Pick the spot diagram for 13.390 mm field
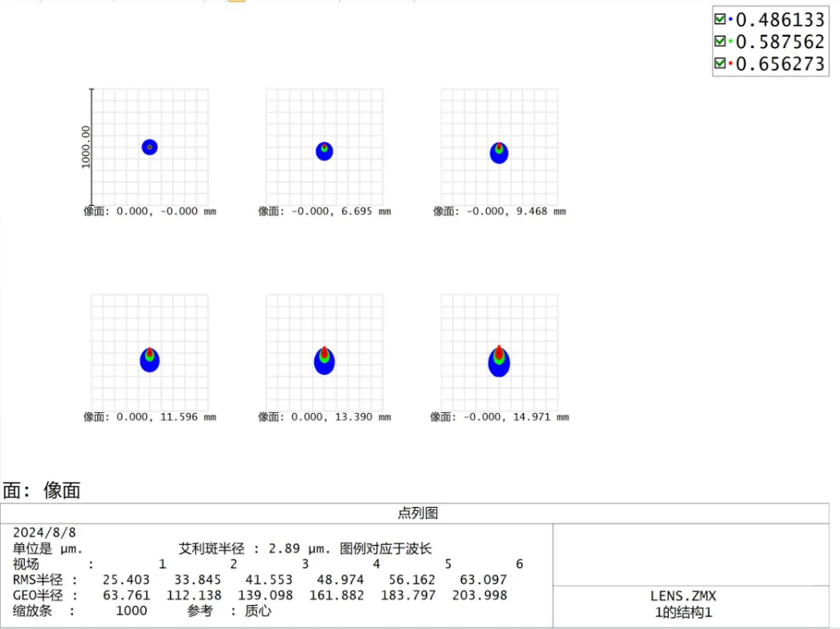This screenshot has height=629, width=840. point(324,360)
